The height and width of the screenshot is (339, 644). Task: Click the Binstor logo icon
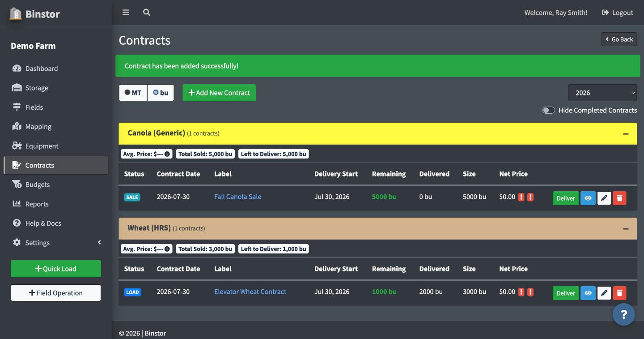coord(16,13)
